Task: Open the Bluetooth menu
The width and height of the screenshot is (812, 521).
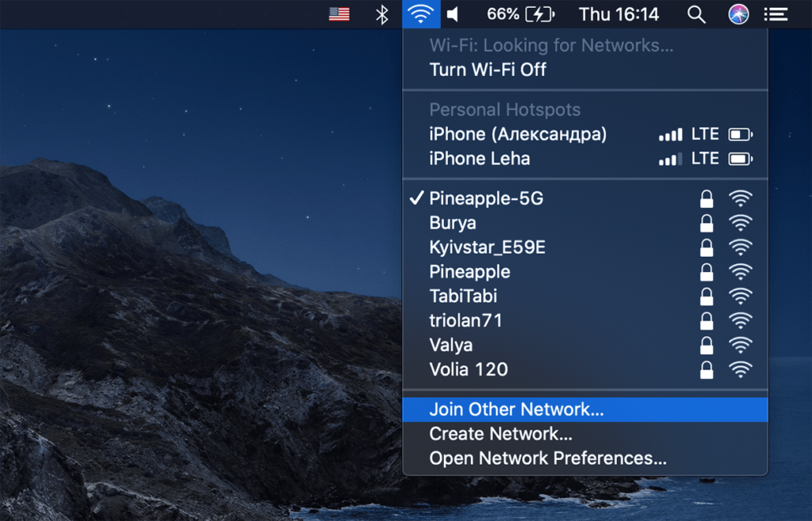Action: point(381,13)
